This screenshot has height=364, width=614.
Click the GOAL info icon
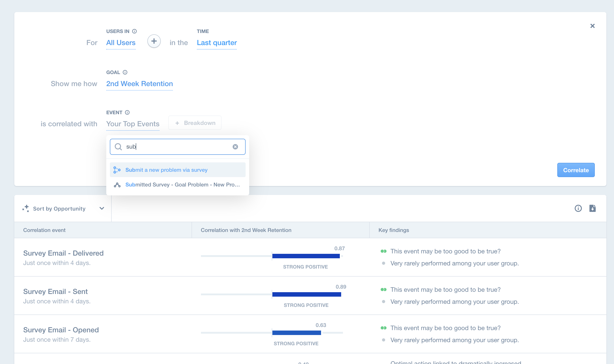pyautogui.click(x=125, y=72)
